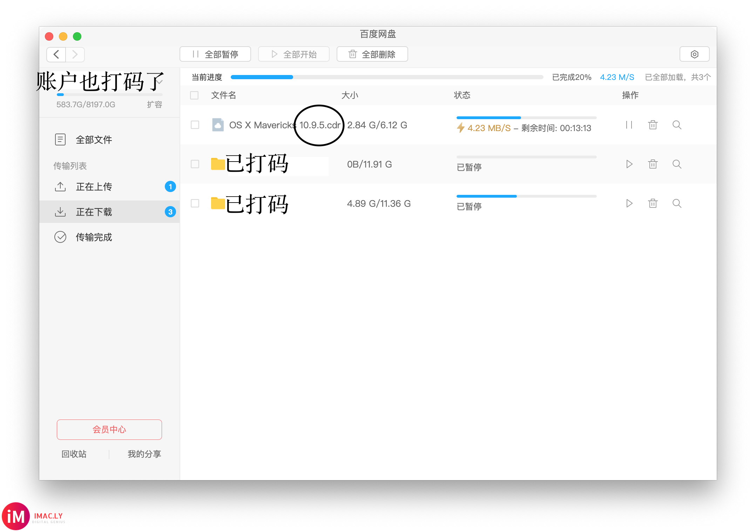Click the yellow minimize window button
This screenshot has width=756, height=532.
tap(63, 36)
